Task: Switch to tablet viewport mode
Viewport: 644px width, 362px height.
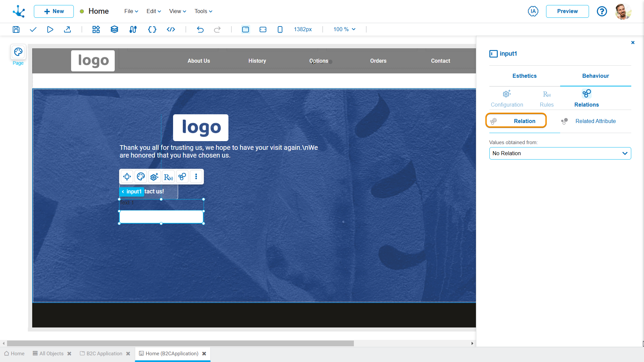Action: pos(263,29)
